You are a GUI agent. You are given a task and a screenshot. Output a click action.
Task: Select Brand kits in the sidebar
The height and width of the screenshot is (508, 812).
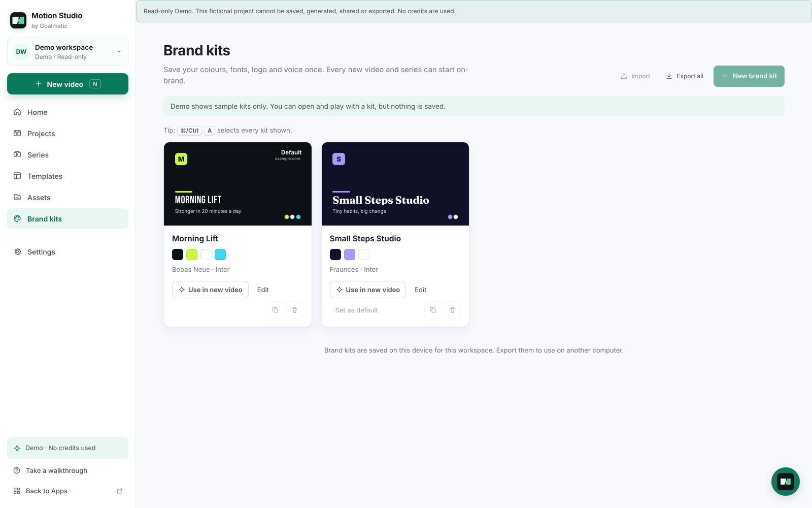pos(67,218)
